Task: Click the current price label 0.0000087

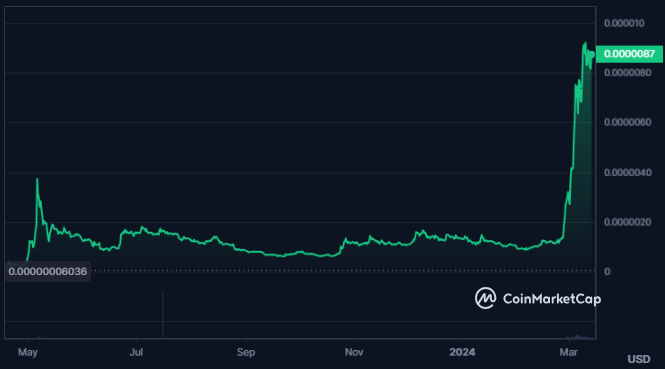Action: click(629, 54)
